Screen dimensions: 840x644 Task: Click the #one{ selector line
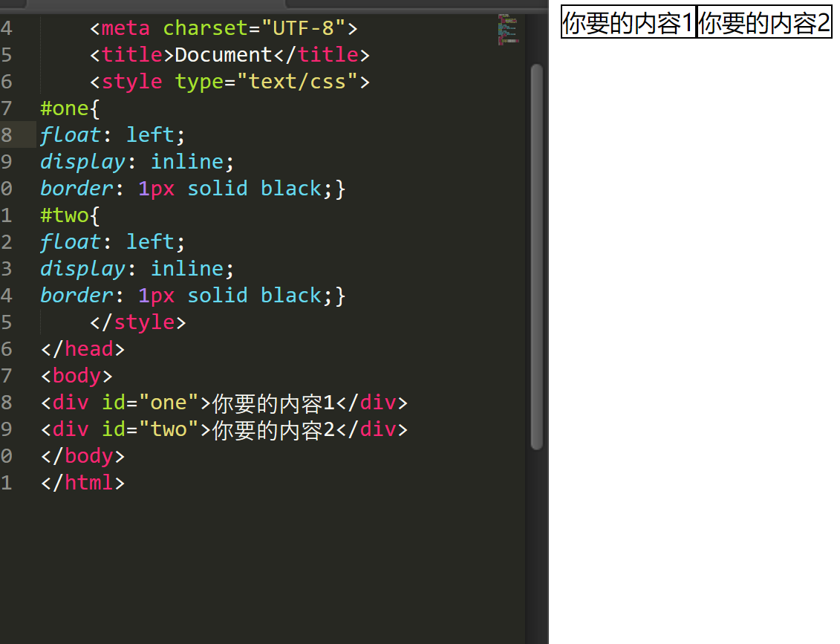pos(70,108)
